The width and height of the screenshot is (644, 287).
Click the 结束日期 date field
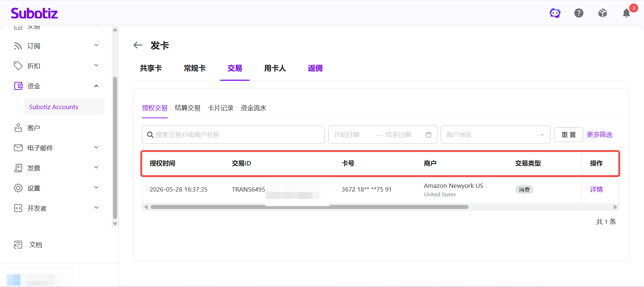[398, 135]
